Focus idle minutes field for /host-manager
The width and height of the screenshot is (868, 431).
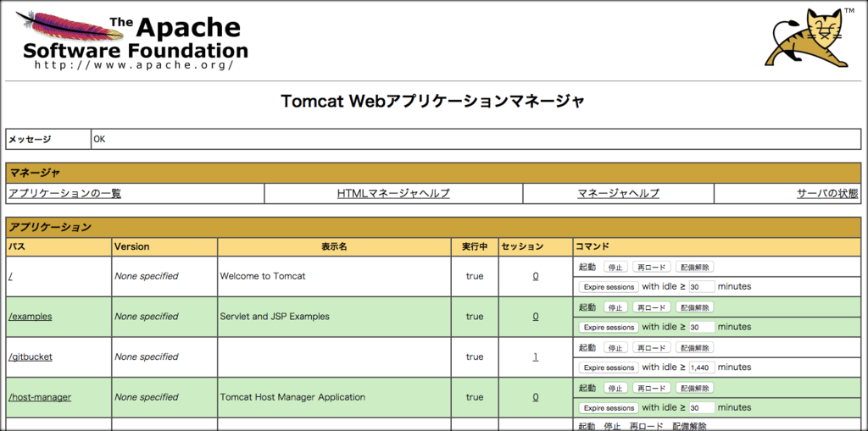[702, 408]
